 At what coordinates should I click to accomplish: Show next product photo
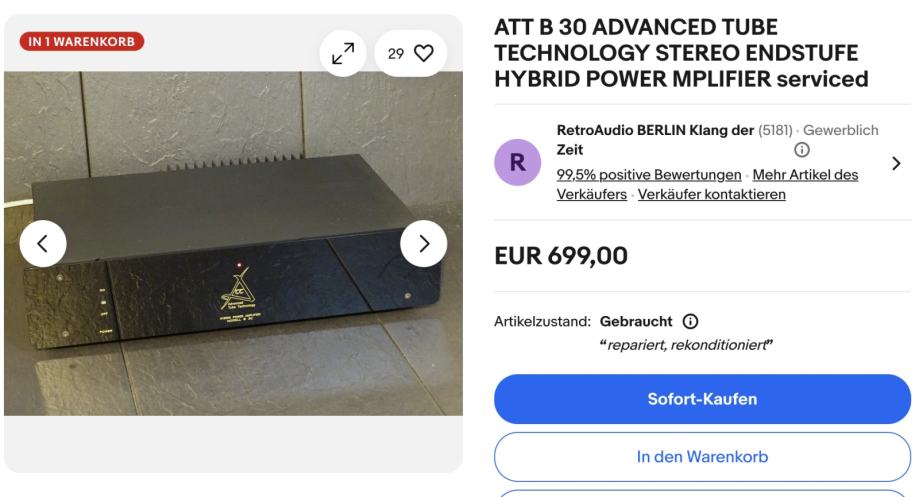coord(424,243)
